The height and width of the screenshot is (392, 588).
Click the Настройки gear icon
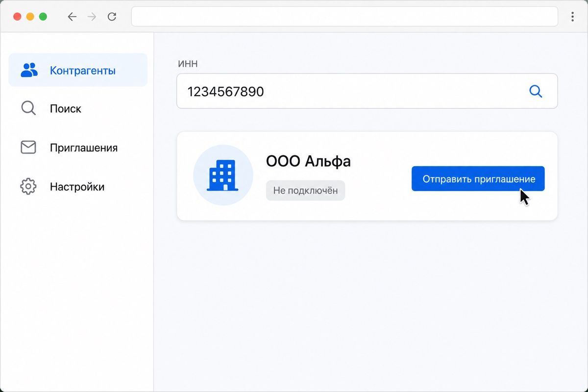28,187
